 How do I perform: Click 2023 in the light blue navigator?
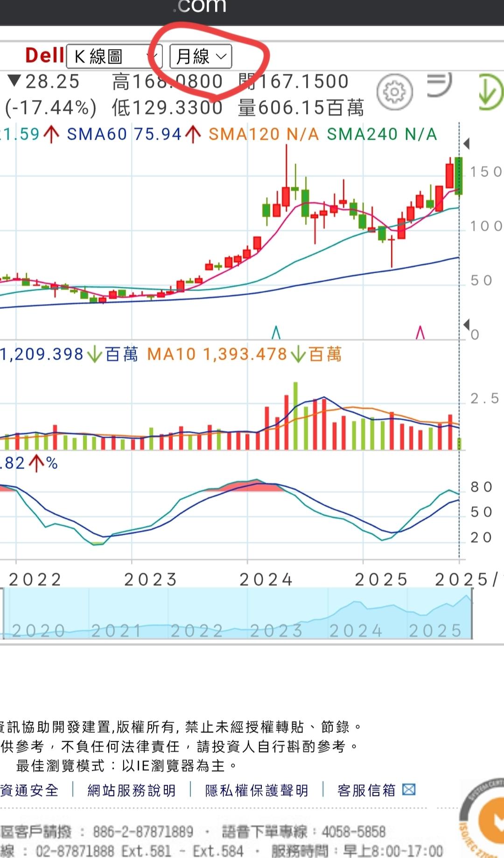(x=277, y=631)
